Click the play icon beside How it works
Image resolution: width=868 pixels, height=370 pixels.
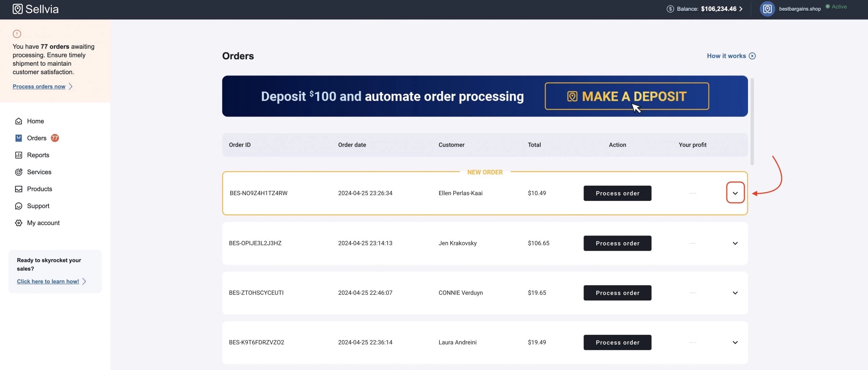(752, 56)
